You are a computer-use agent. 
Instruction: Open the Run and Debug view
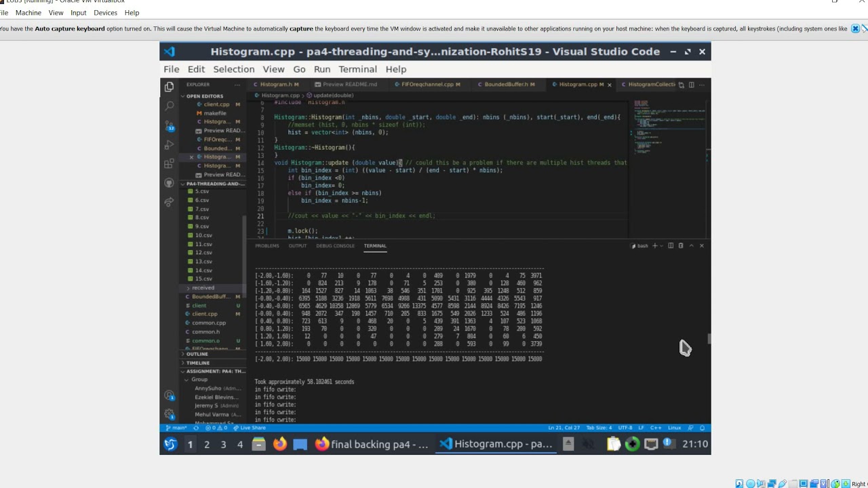[x=170, y=145]
